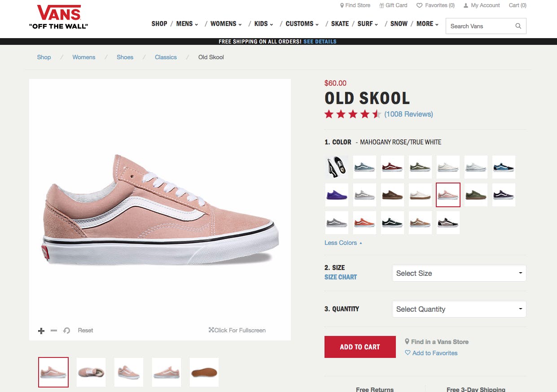This screenshot has width=557, height=392.
Task: Select the purple shoe color swatch
Action: coord(337,195)
